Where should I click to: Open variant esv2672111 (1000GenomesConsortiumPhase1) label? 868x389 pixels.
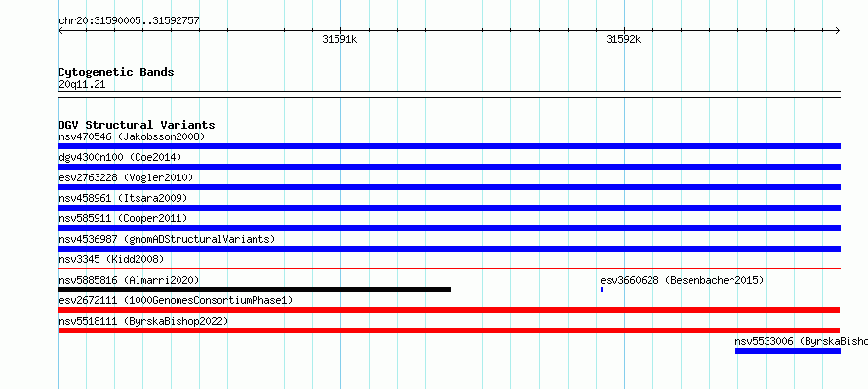(x=176, y=300)
